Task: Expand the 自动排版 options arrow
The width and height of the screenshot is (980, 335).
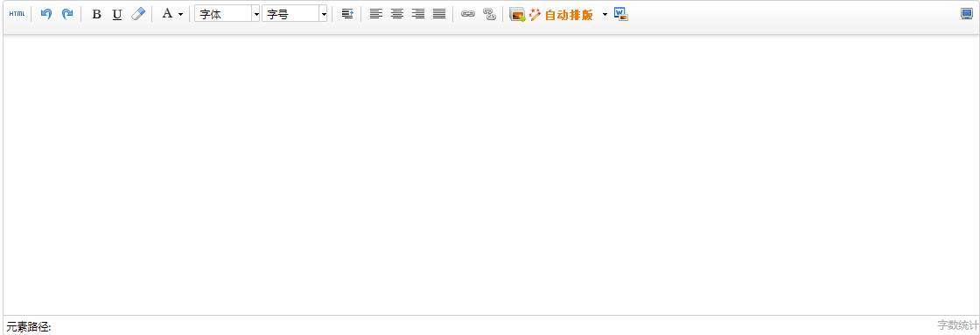Action: pyautogui.click(x=605, y=14)
